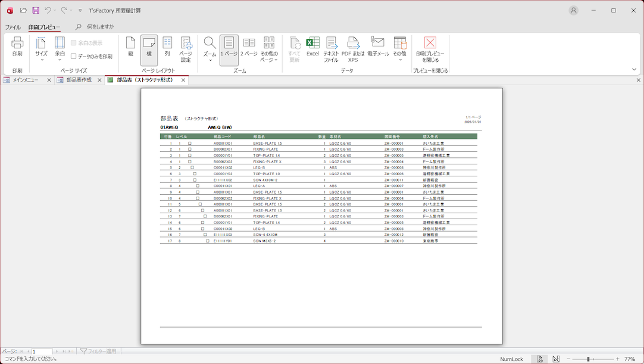Click the zoom slider in status bar
644x364 pixels.
pos(588,359)
